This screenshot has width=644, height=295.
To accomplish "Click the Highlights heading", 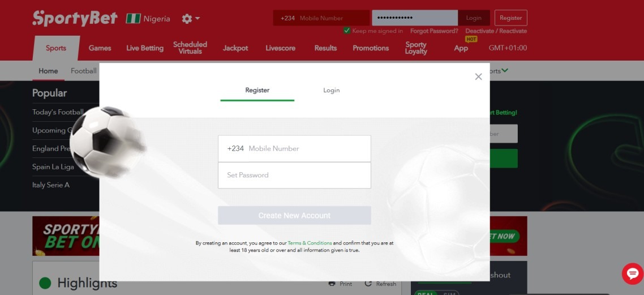I will click(87, 283).
